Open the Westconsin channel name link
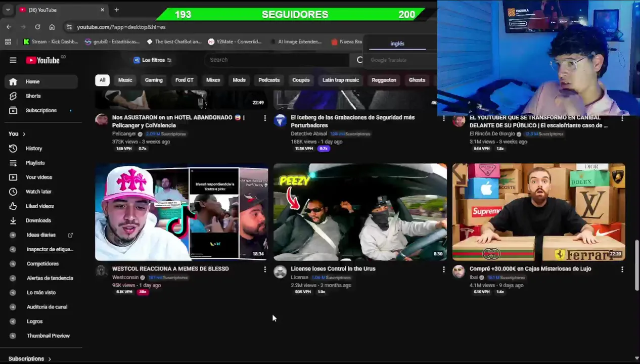This screenshot has width=640, height=364. pos(125,278)
